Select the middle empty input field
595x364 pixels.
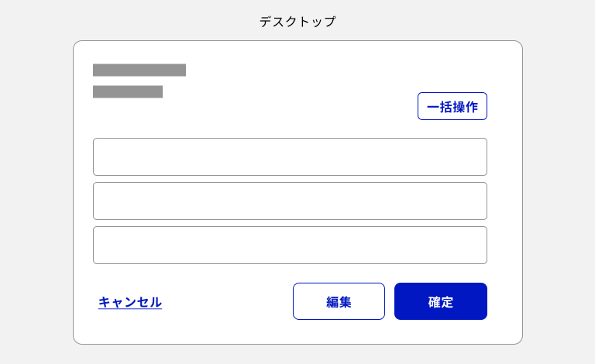[x=290, y=201]
